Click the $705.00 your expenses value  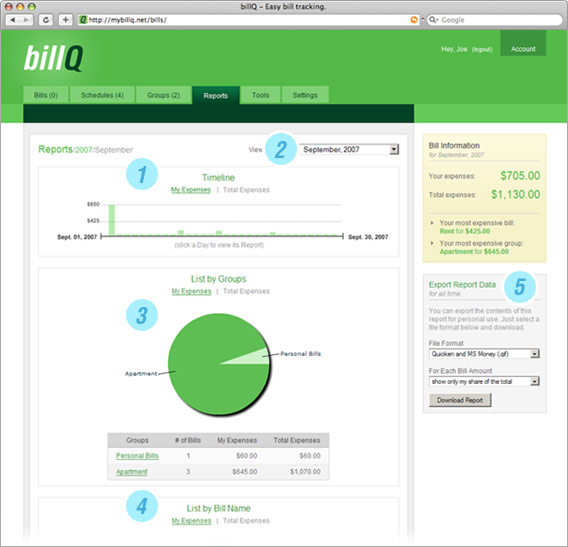520,176
